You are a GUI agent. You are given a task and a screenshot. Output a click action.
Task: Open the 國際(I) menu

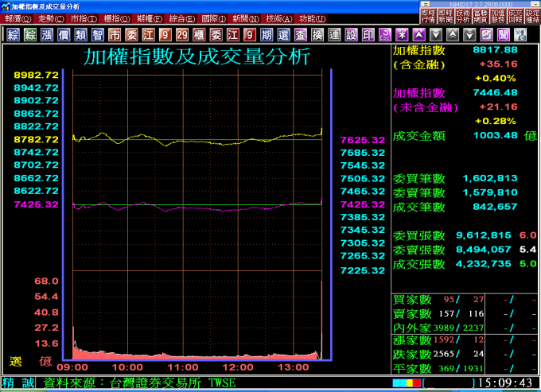point(214,18)
